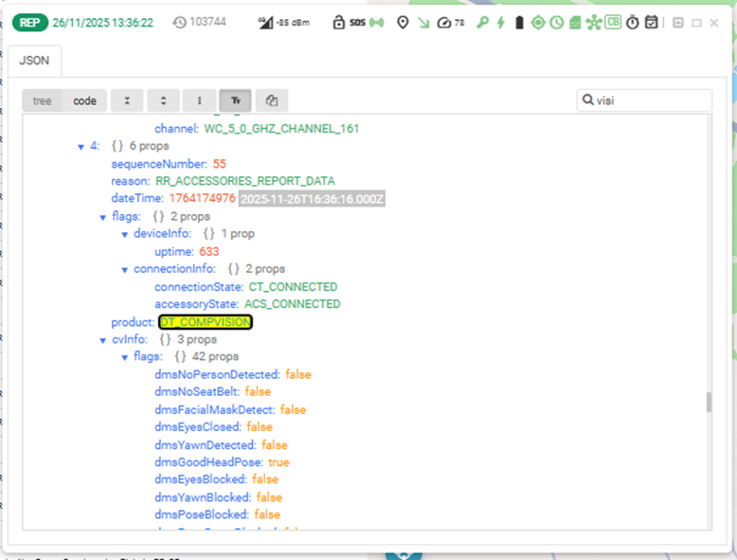Click the expand all fields button
The image size is (737, 560).
click(x=164, y=100)
